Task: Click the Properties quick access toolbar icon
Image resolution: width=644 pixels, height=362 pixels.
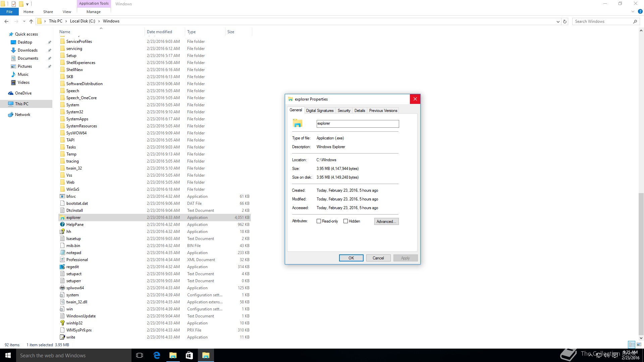Action: pyautogui.click(x=14, y=4)
